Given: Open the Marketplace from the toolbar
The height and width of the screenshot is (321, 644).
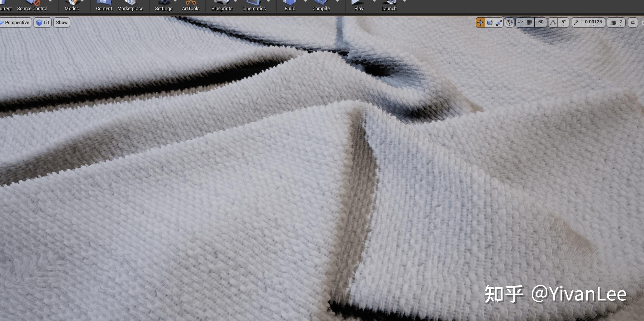Looking at the screenshot, I should pos(130,6).
